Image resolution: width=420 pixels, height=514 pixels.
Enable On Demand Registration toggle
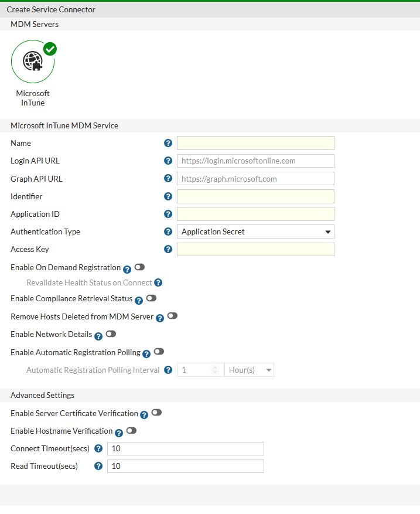click(x=139, y=267)
